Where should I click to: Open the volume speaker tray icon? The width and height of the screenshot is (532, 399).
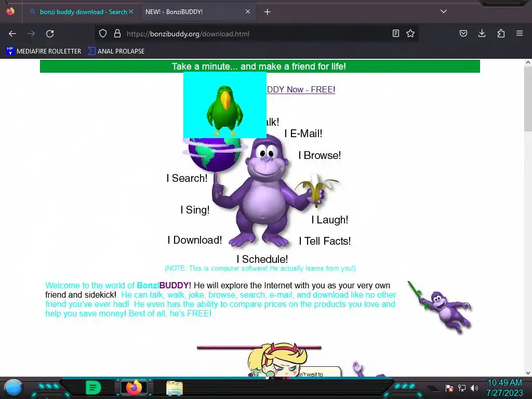click(x=474, y=388)
